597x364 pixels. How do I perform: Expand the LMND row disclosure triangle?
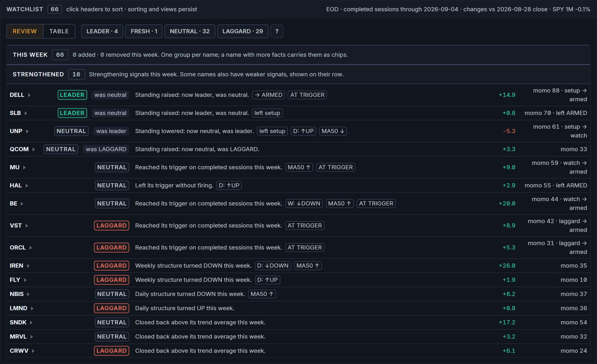[32, 308]
